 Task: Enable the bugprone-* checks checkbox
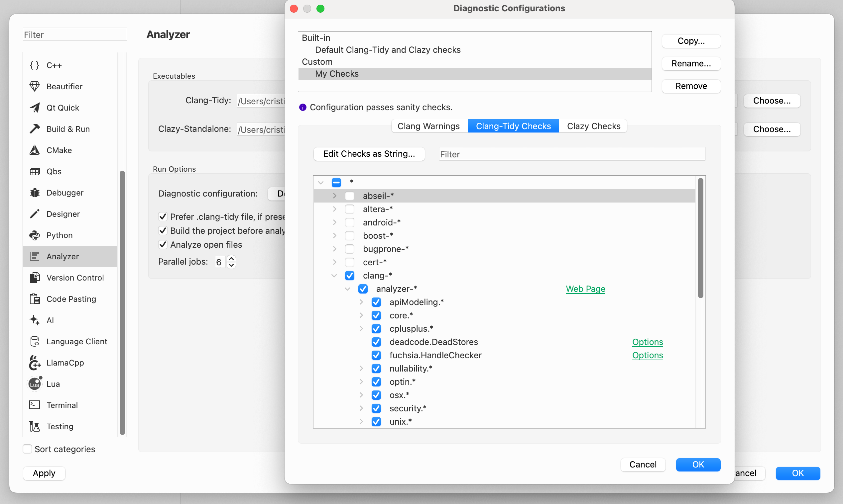349,249
